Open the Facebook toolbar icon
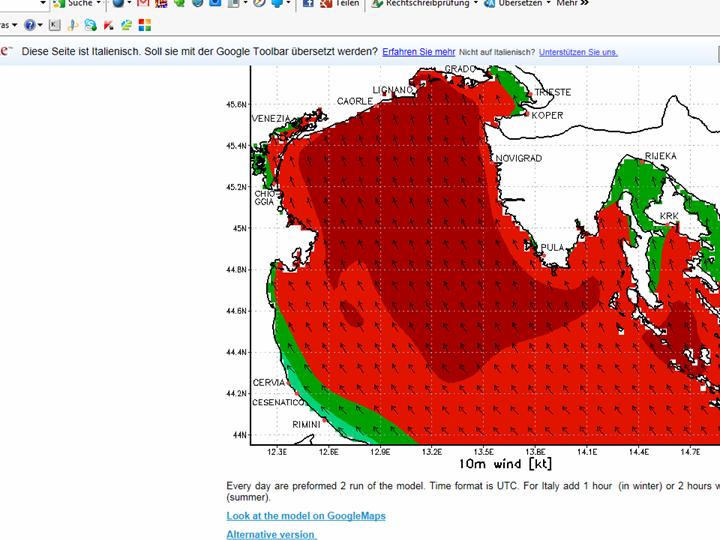Viewport: 720px width, 540px height. point(307,4)
